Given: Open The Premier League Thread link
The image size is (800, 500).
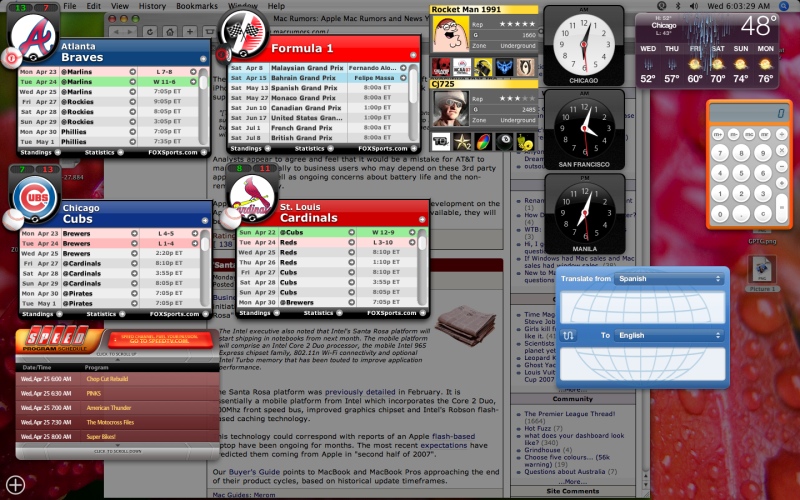Looking at the screenshot, I should tap(569, 414).
